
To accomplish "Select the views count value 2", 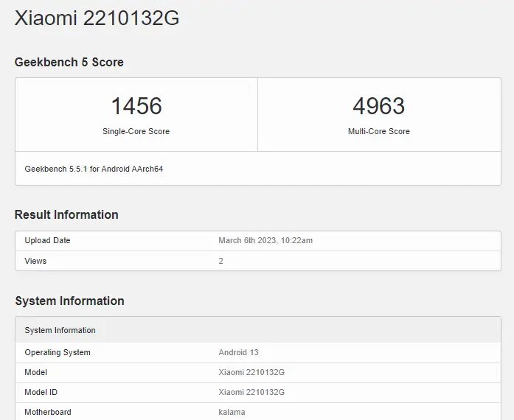I will pos(221,261).
